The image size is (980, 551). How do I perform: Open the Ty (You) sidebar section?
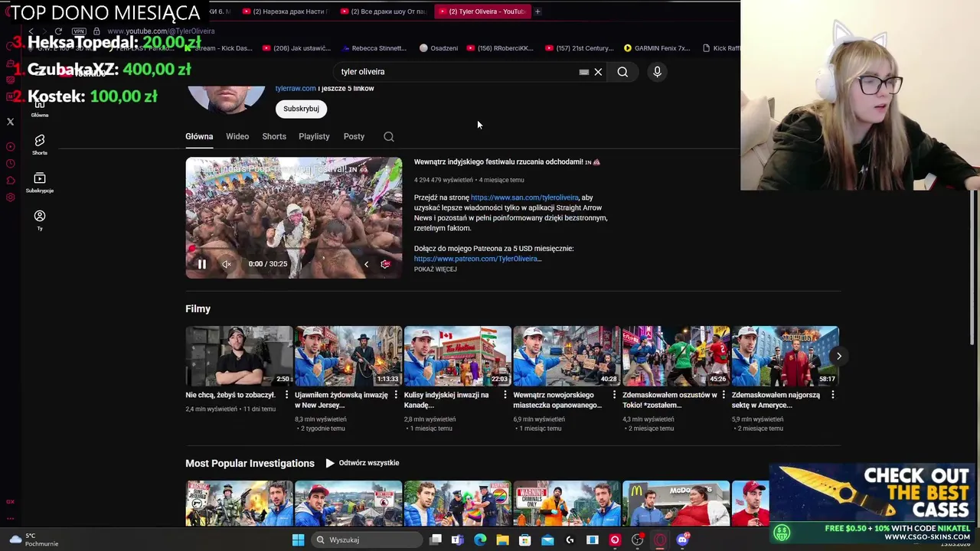click(x=40, y=220)
